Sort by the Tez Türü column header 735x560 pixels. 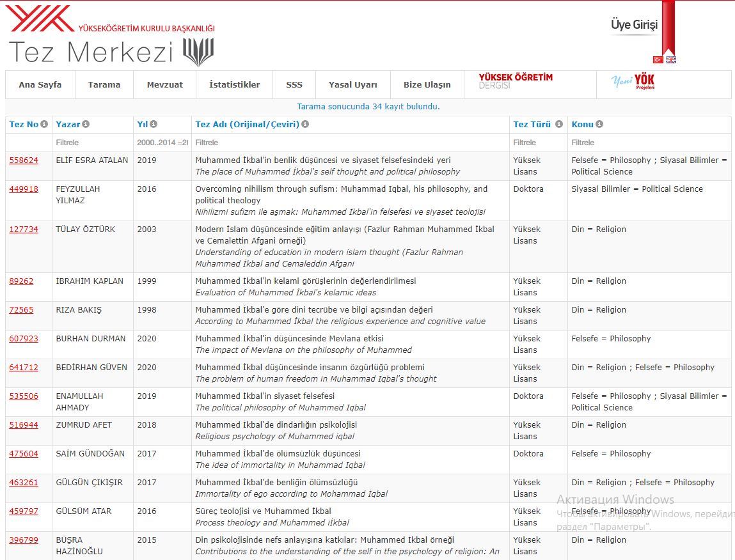click(x=532, y=124)
